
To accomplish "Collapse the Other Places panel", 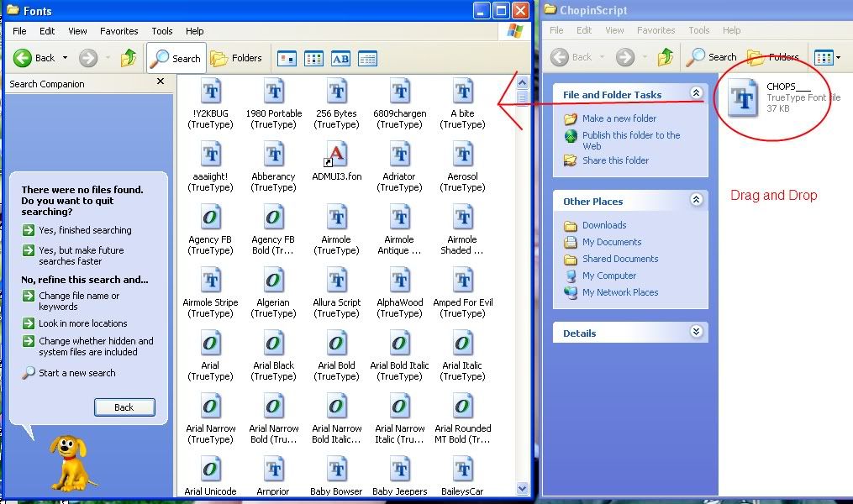I will click(x=696, y=200).
